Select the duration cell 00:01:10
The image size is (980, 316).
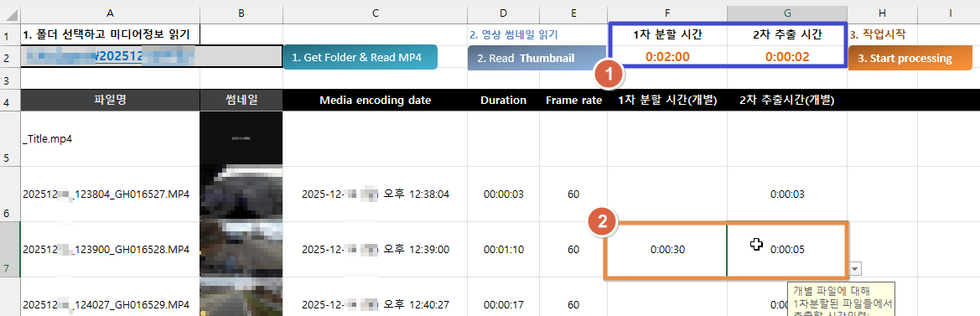[x=503, y=249]
